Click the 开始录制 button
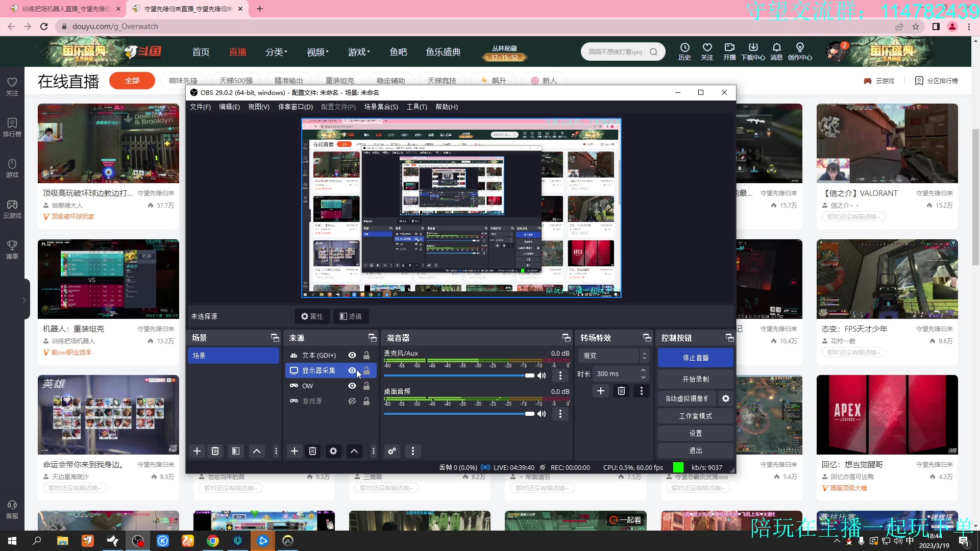 pos(695,379)
